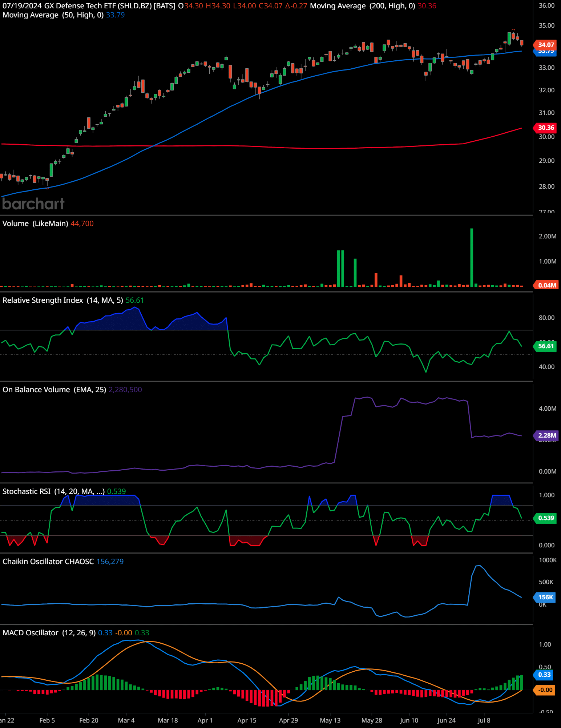The height and width of the screenshot is (728, 561).
Task: Click the 80.00 RSI axis label
Action: tap(546, 318)
